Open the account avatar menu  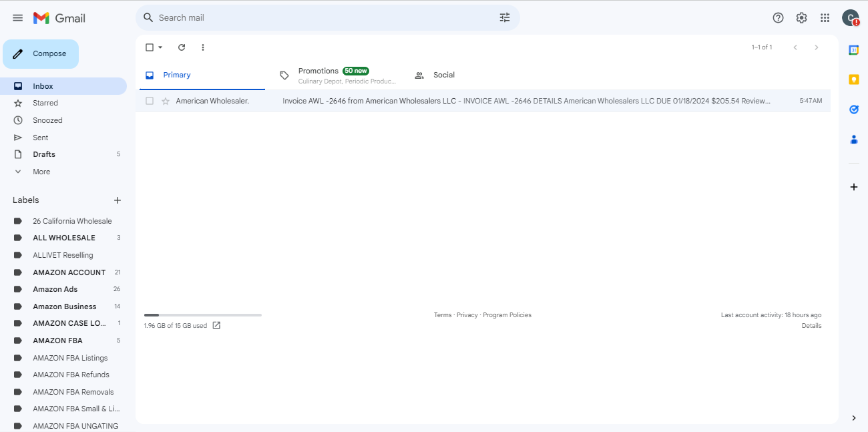click(x=850, y=18)
